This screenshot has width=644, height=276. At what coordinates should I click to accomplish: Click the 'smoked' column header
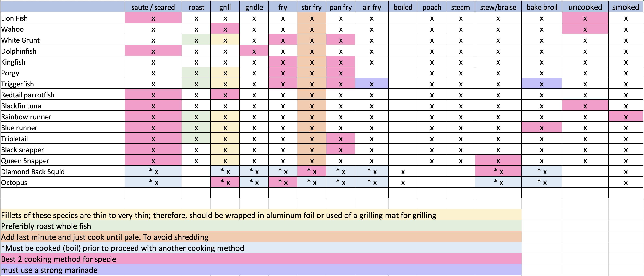point(625,7)
